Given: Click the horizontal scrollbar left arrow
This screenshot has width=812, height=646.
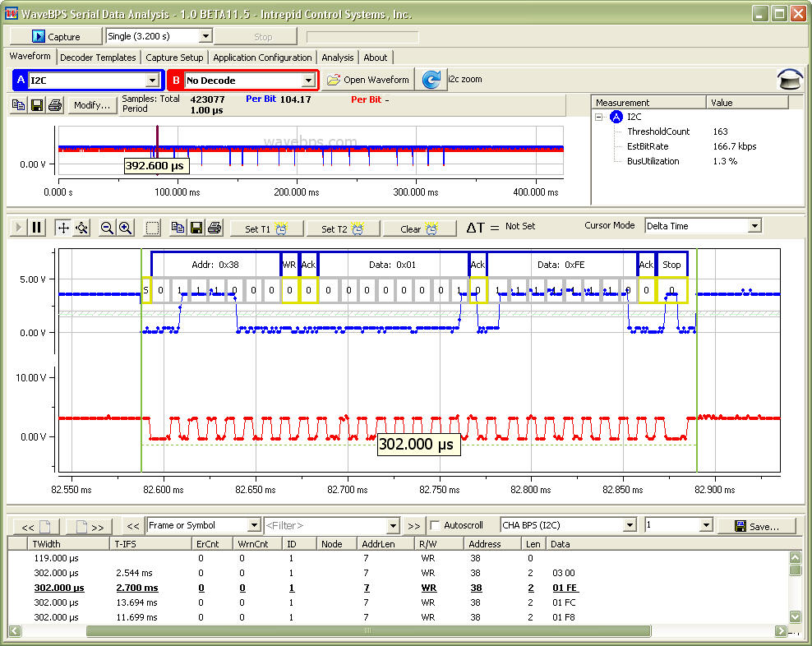Looking at the screenshot, I should pyautogui.click(x=15, y=631).
